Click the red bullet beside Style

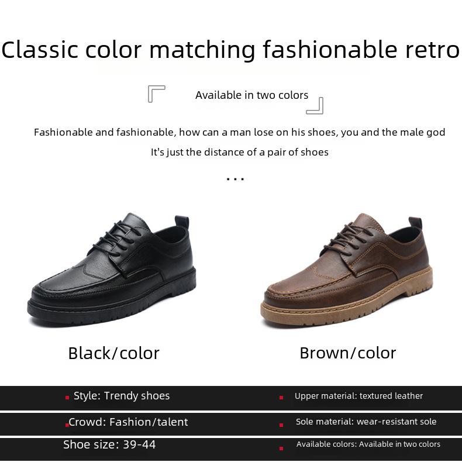67,398
